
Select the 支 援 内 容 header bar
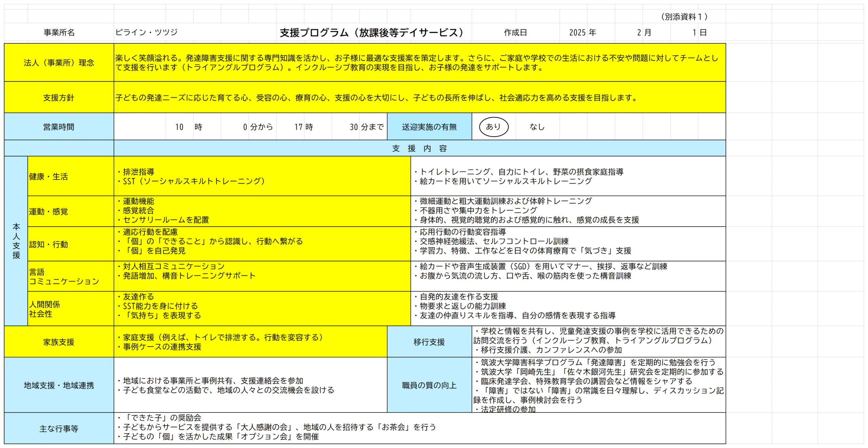click(420, 148)
